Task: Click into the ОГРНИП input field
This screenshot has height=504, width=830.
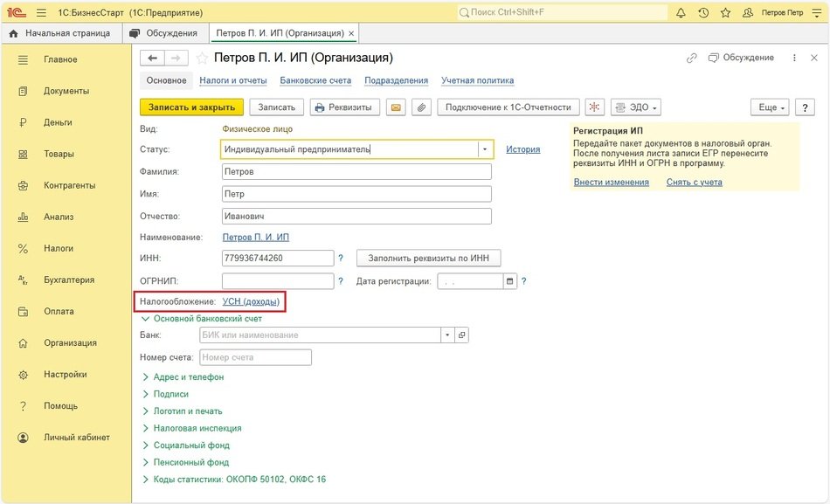Action: point(278,281)
